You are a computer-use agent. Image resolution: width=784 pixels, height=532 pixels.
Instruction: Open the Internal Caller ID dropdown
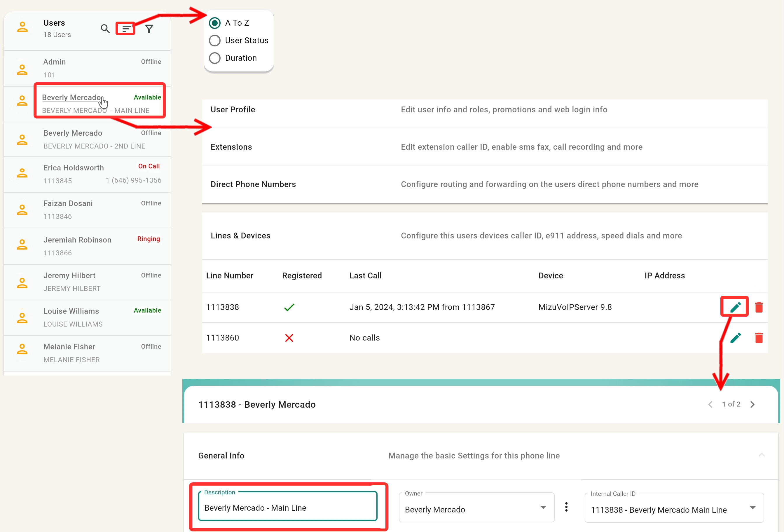click(674, 508)
